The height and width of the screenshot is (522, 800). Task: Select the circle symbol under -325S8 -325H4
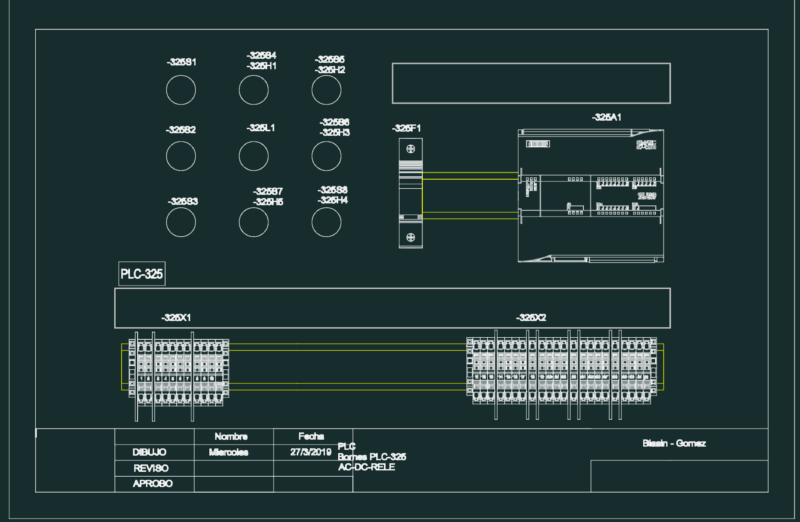[327, 222]
